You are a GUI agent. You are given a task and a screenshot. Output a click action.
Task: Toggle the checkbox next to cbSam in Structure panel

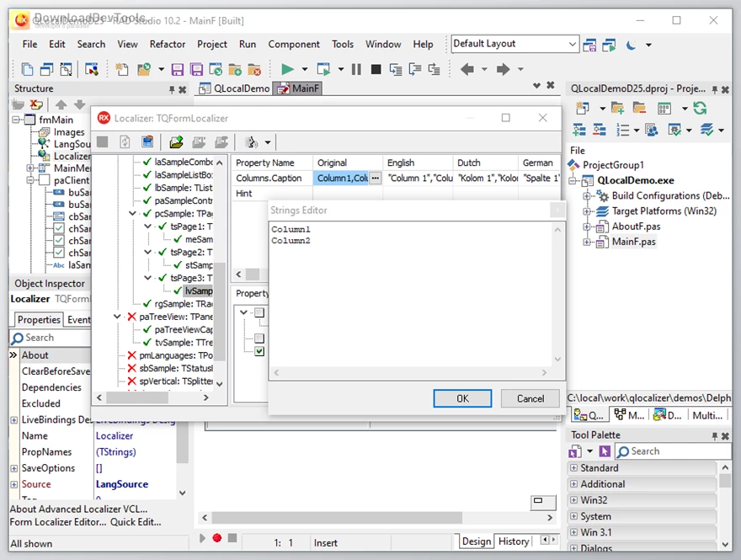tap(58, 216)
